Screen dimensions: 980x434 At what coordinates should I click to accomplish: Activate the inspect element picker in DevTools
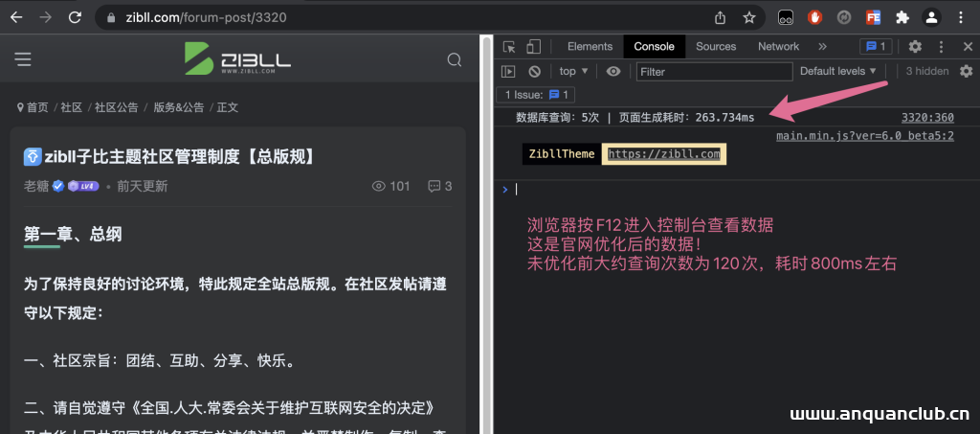(509, 46)
